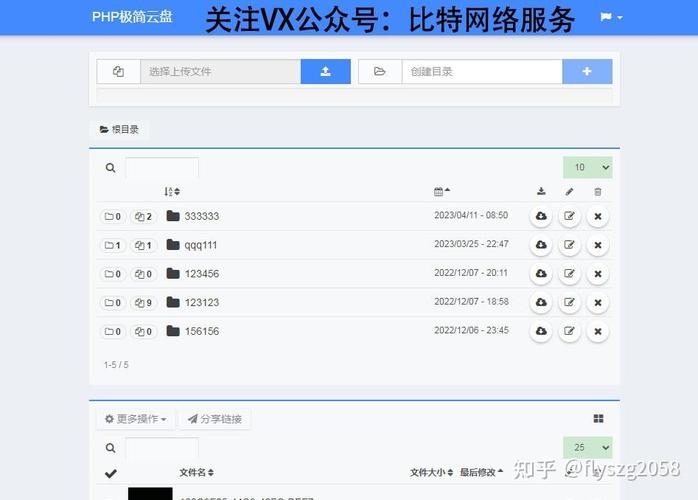Image resolution: width=698 pixels, height=500 pixels.
Task: Remove the 156156 folder
Action: coord(598,331)
